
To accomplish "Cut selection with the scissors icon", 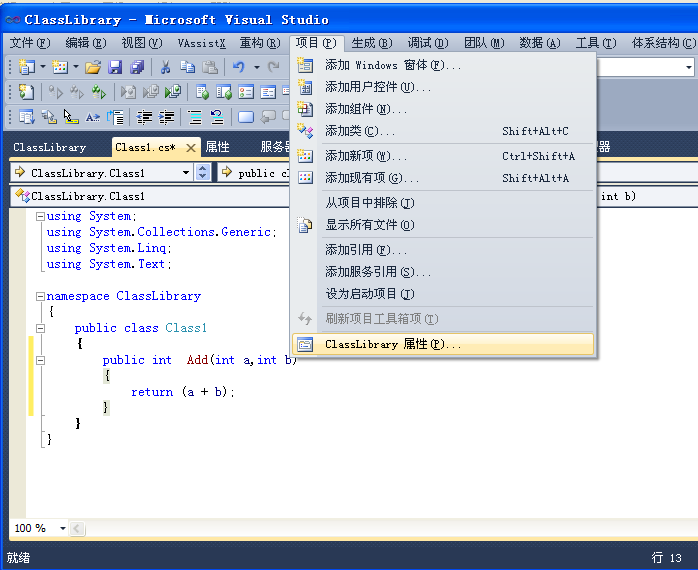I will (166, 67).
